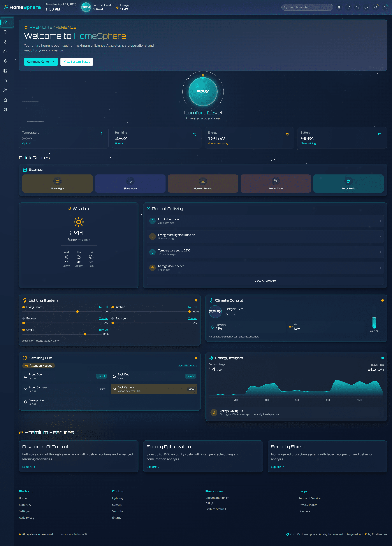This screenshot has width=392, height=546.
Task: Click the HomeSphere logo
Action: pos(22,7)
